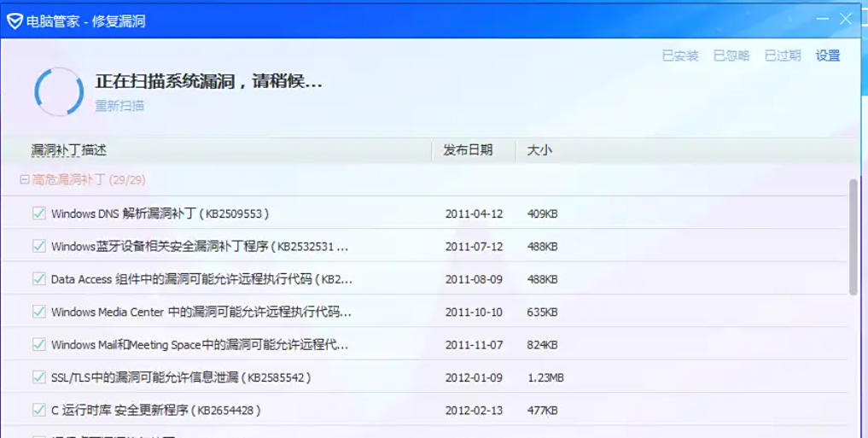Uncheck the Windows DNS 解析漏洞补丁 checkbox

(38, 213)
